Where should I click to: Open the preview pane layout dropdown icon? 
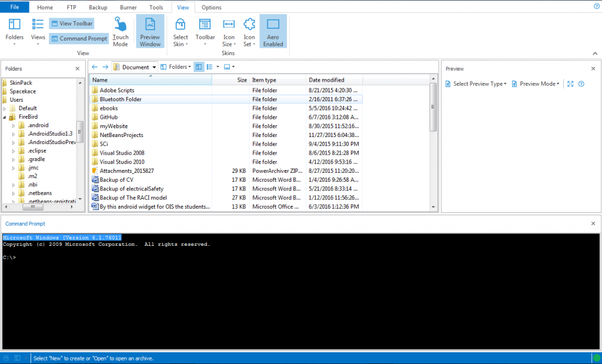[x=229, y=67]
